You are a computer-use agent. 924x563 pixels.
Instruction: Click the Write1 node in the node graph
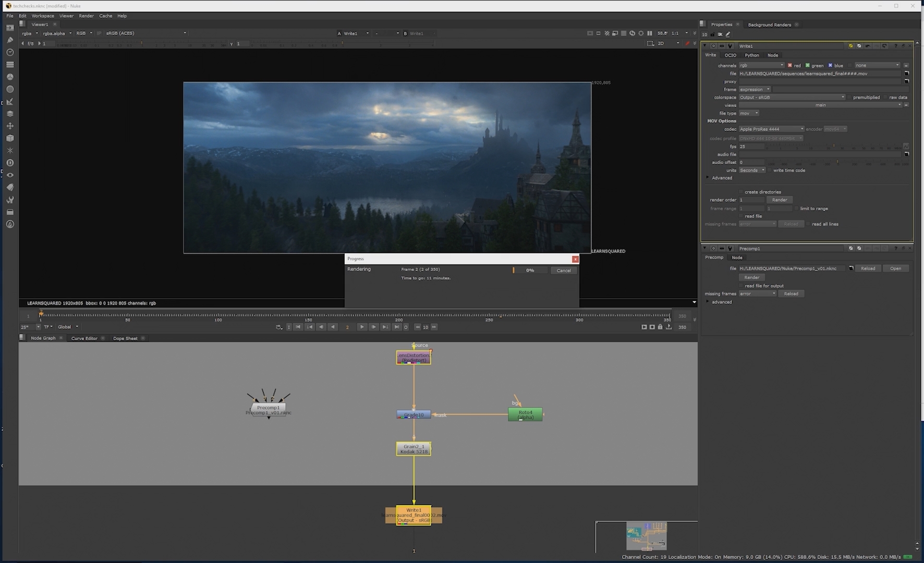414,515
